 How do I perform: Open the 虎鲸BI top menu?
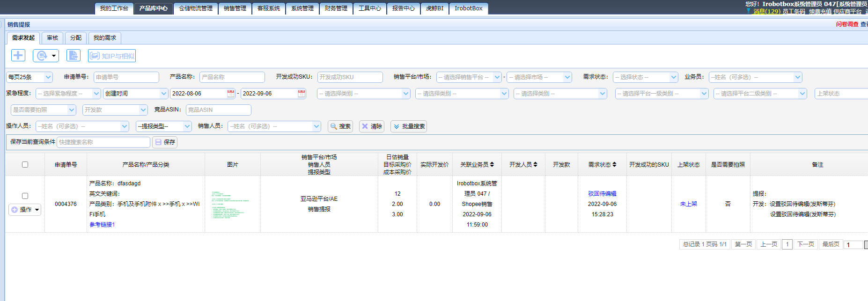click(435, 8)
